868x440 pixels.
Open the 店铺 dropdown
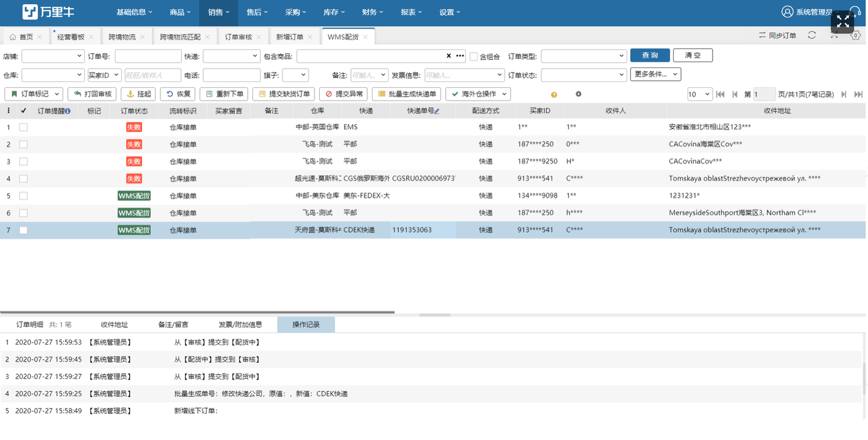pyautogui.click(x=53, y=56)
